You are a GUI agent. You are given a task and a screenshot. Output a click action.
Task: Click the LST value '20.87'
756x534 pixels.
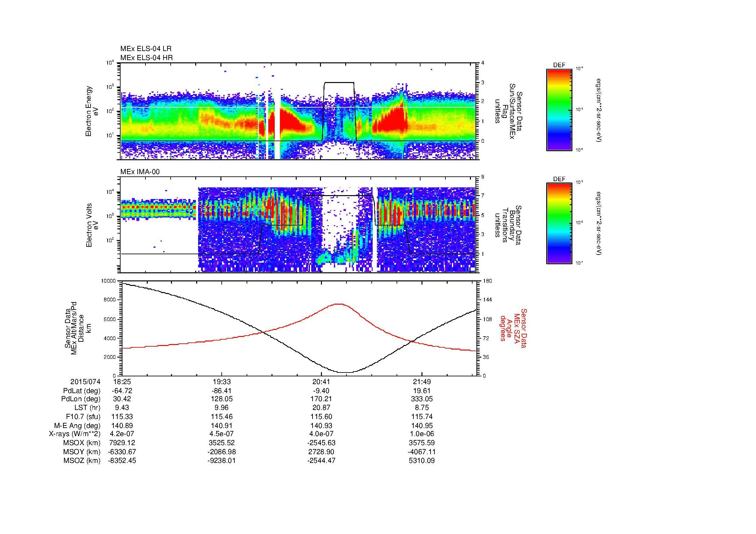(x=321, y=408)
